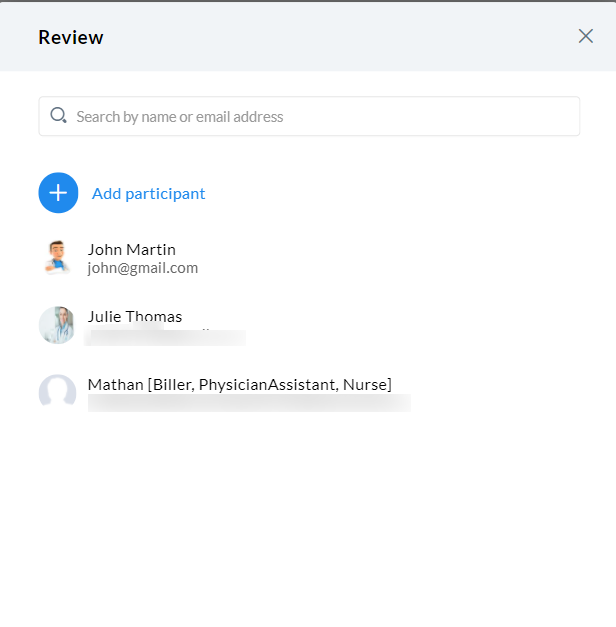This screenshot has width=616, height=627.
Task: Open the Add participant link
Action: click(148, 194)
